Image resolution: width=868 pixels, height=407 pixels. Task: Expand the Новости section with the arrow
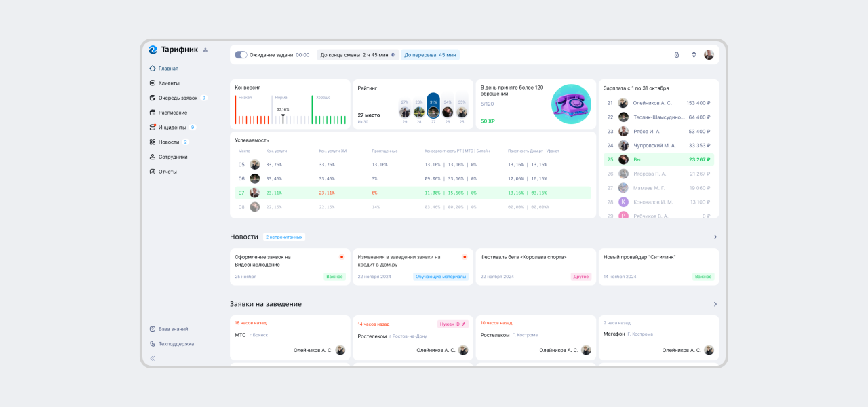(x=715, y=237)
